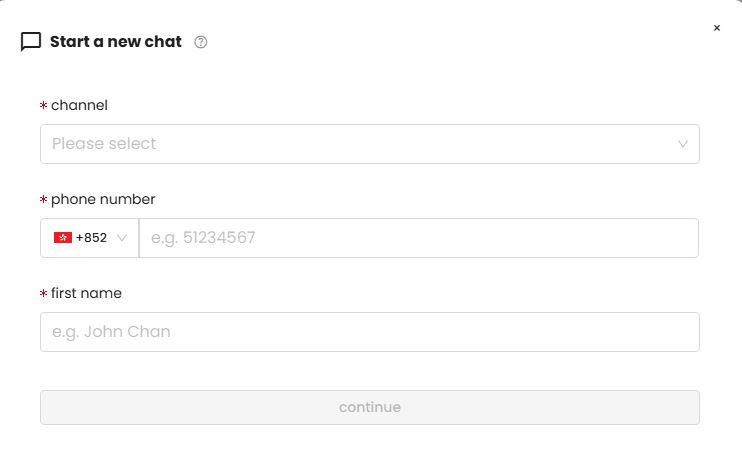Screen dimensions: 742x462
Task: Click the 'e.g. 51234567' placeholder text
Action: point(203,238)
